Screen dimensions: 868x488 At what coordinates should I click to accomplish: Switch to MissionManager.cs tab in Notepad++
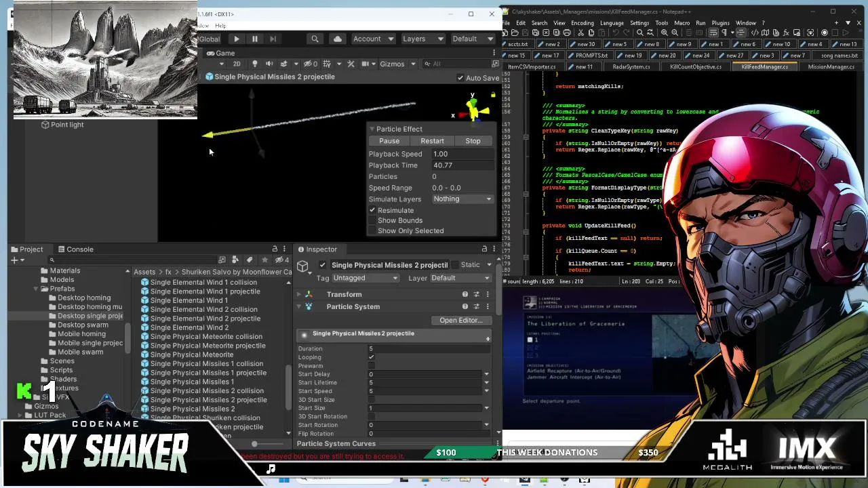[831, 66]
